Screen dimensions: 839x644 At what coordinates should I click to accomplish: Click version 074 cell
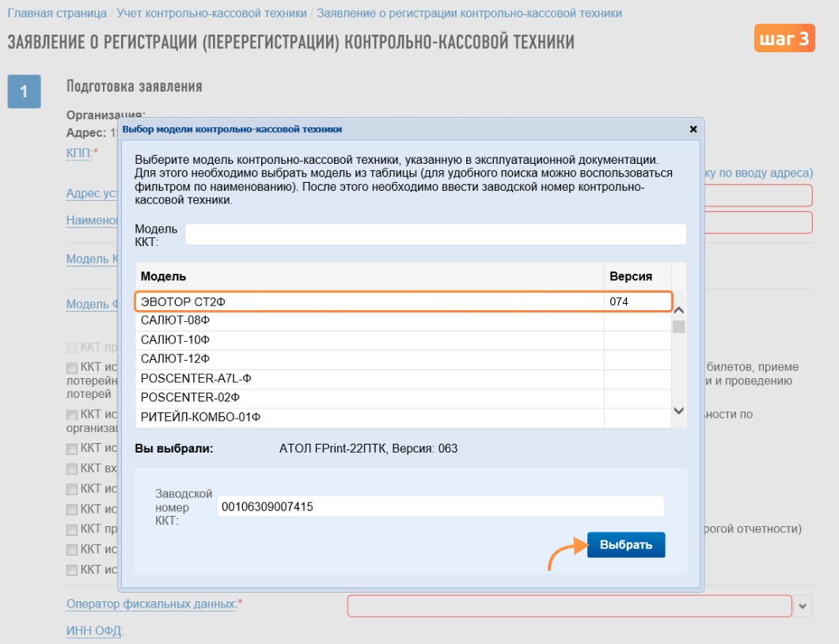637,301
